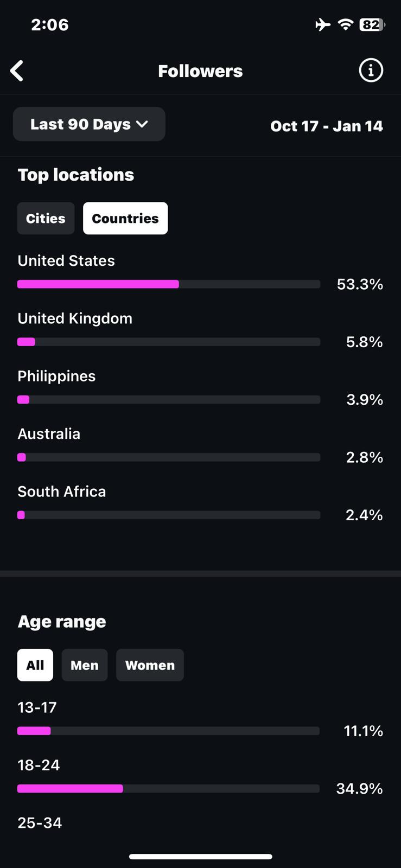
Task: Tap the 18-24 age range bar
Action: pyautogui.click(x=168, y=789)
